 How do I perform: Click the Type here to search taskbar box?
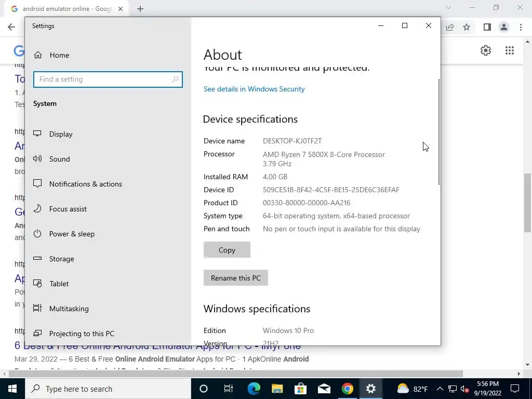pyautogui.click(x=108, y=389)
